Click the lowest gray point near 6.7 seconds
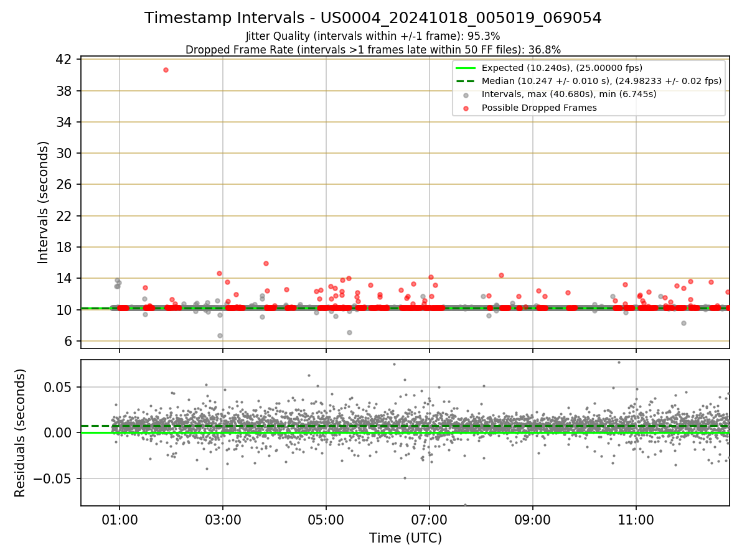 click(220, 335)
